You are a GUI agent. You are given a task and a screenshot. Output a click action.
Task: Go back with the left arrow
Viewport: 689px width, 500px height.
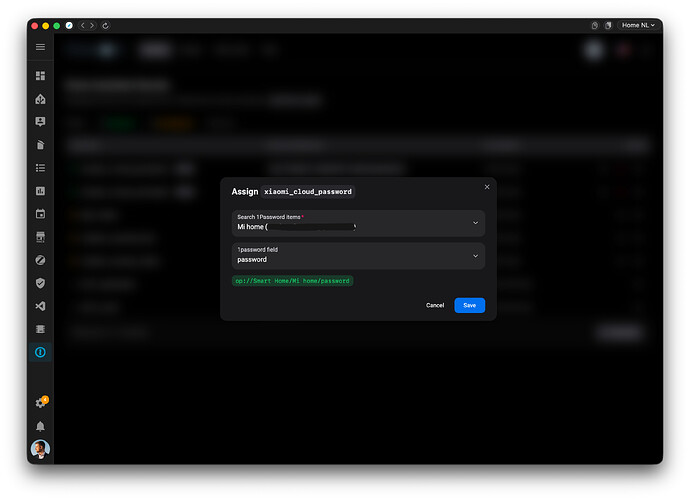click(x=83, y=25)
